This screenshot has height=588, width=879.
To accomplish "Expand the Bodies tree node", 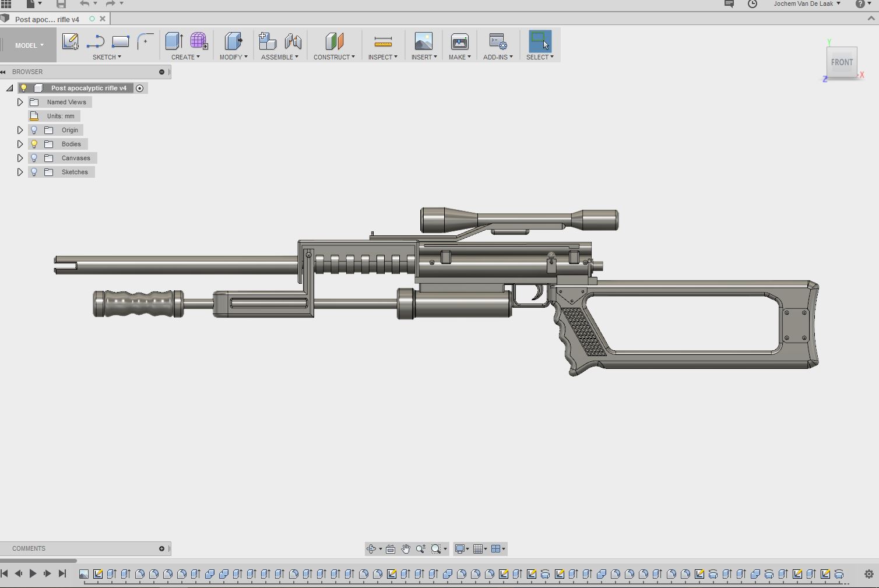I will click(x=20, y=144).
